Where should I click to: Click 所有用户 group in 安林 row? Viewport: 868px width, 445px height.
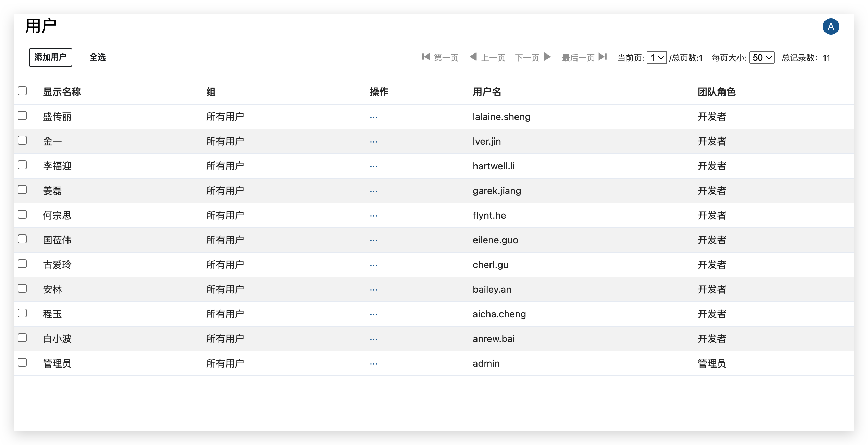coord(225,290)
